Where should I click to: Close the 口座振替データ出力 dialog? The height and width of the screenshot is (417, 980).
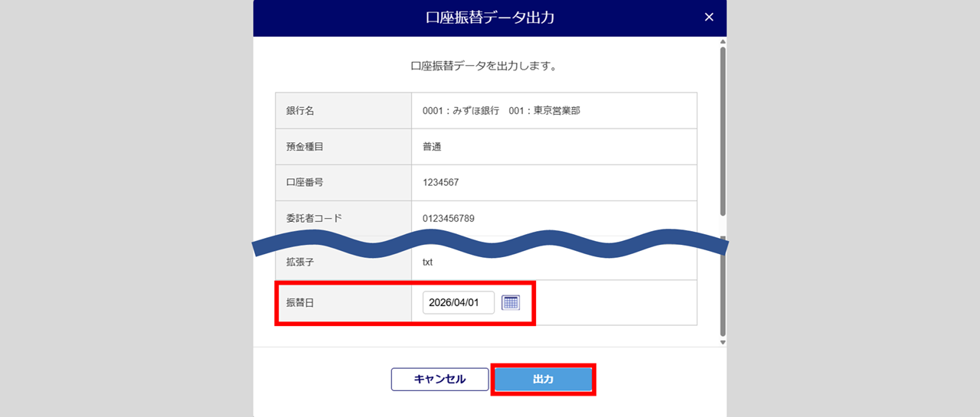tap(709, 18)
